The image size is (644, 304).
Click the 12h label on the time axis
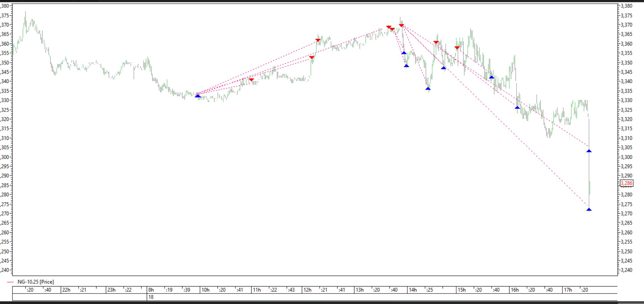click(307, 290)
